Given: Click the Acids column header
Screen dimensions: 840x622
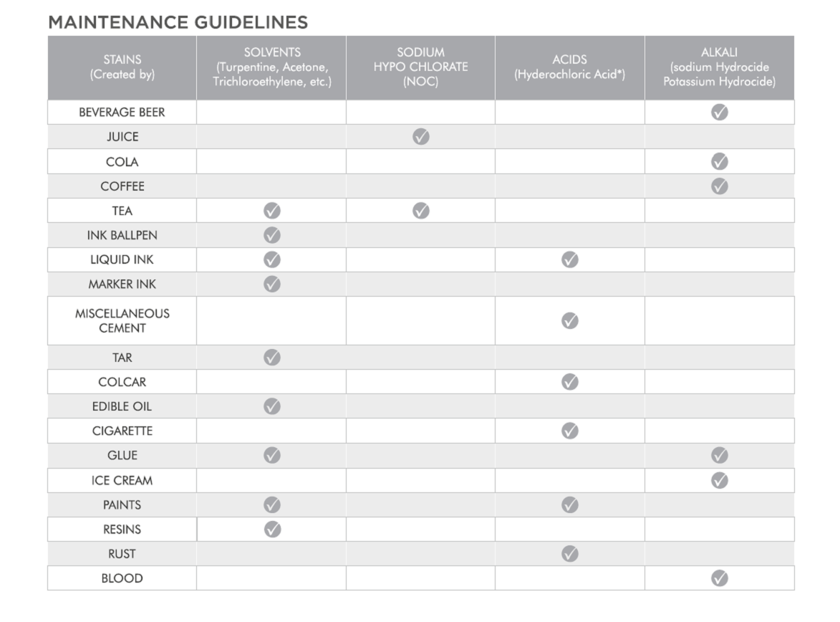Looking at the screenshot, I should 569,67.
